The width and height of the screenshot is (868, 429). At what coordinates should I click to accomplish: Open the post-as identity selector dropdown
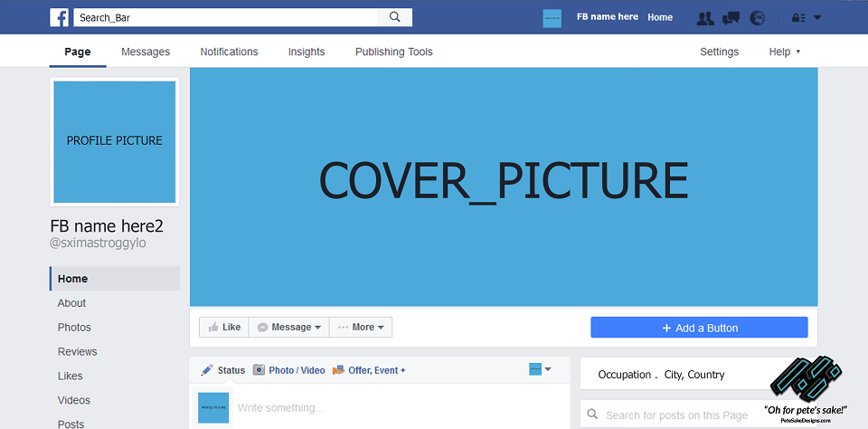click(541, 369)
